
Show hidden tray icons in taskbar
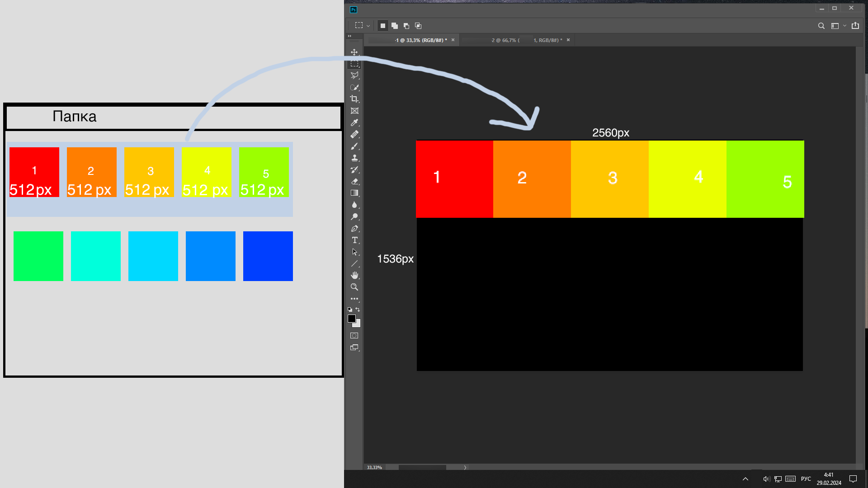(x=745, y=479)
